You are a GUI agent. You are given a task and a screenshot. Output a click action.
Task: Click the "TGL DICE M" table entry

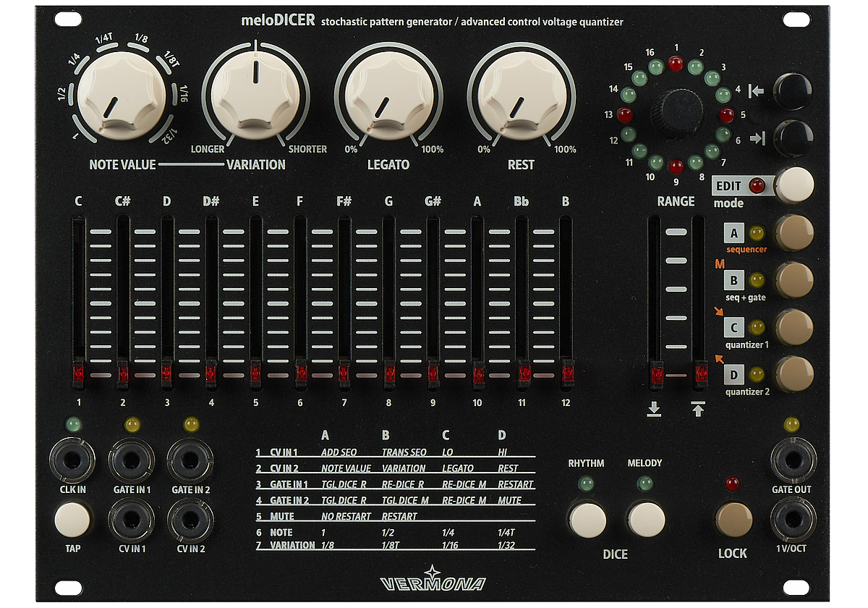point(406,501)
